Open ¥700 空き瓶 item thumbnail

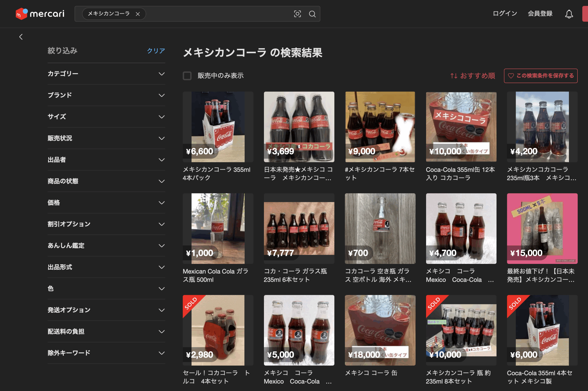pyautogui.click(x=380, y=228)
